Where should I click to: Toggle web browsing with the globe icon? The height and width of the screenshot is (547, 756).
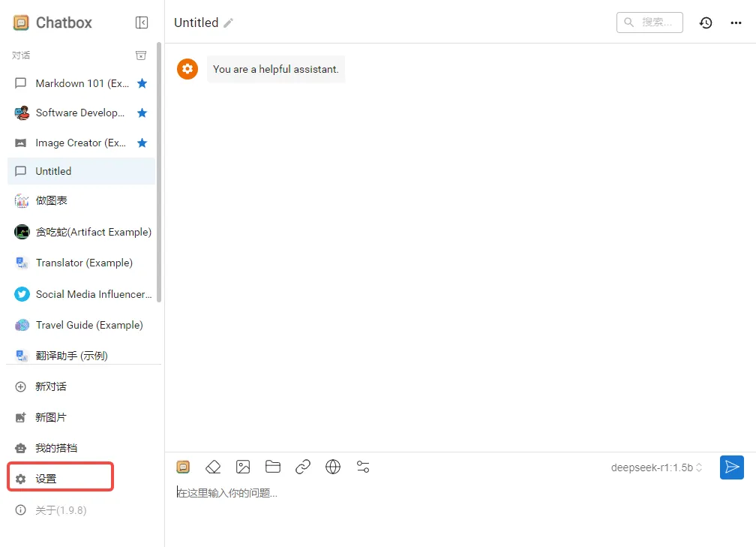333,467
